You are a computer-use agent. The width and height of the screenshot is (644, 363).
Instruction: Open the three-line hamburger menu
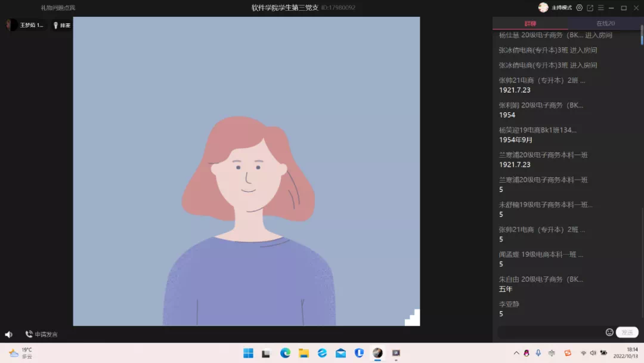[x=600, y=8]
